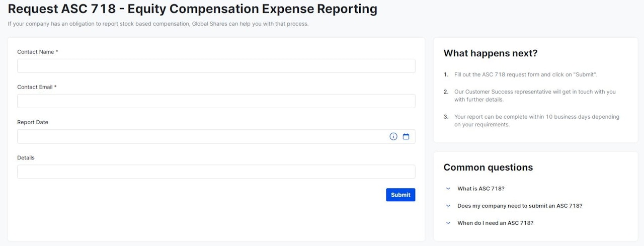This screenshot has width=644, height=246.
Task: Click the info icon in Report Date field
Action: (x=393, y=136)
